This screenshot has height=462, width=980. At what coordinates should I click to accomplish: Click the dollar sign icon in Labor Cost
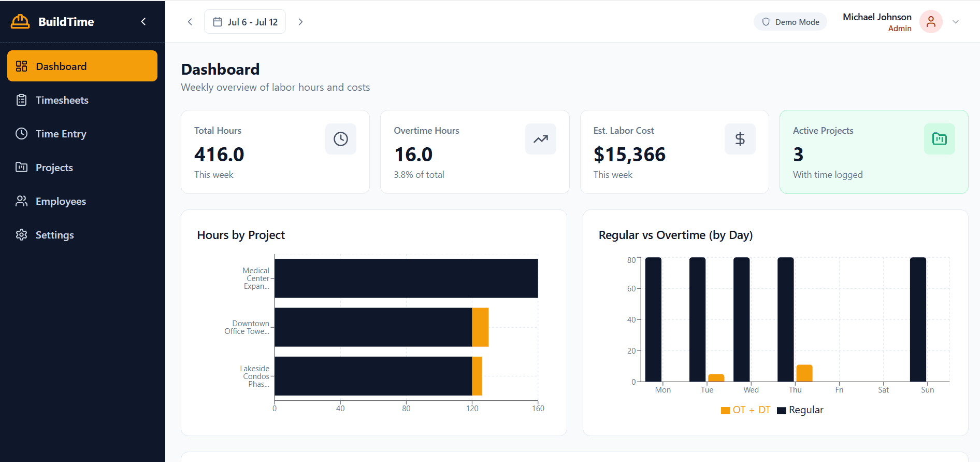click(740, 139)
